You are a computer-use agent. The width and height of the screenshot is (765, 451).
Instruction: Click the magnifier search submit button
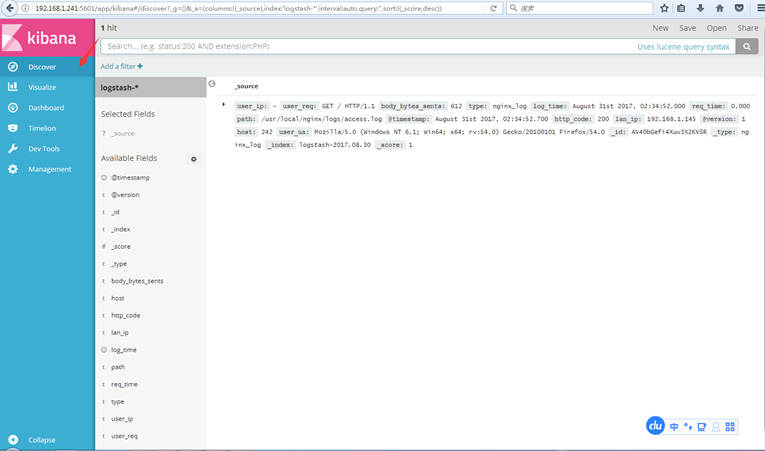747,46
